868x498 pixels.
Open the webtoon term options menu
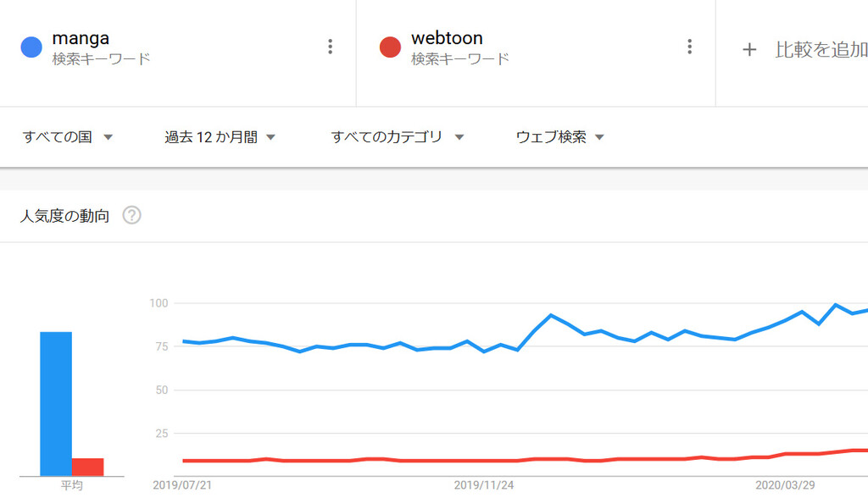[x=689, y=47]
